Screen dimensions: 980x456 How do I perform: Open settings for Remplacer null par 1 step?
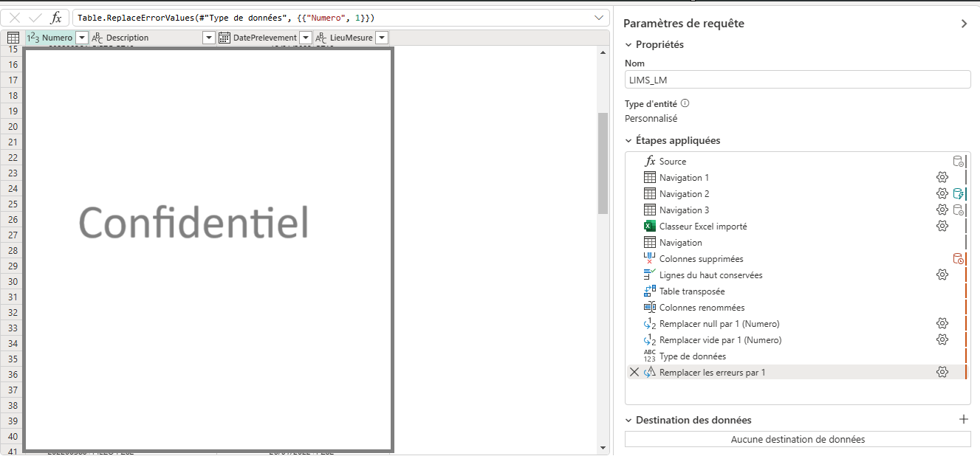[x=942, y=323]
